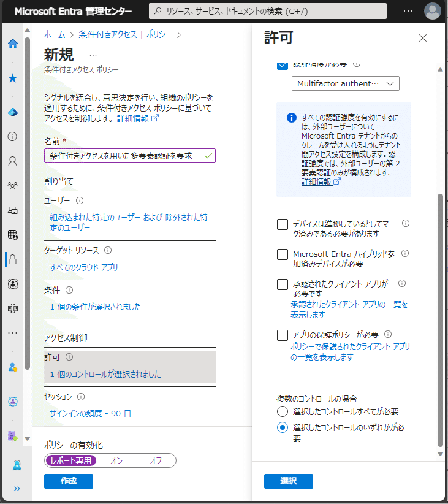This screenshot has height=504, width=448.
Task: Click 条件付きアクセス | ポリシー breadcrumb
Action: [126, 34]
